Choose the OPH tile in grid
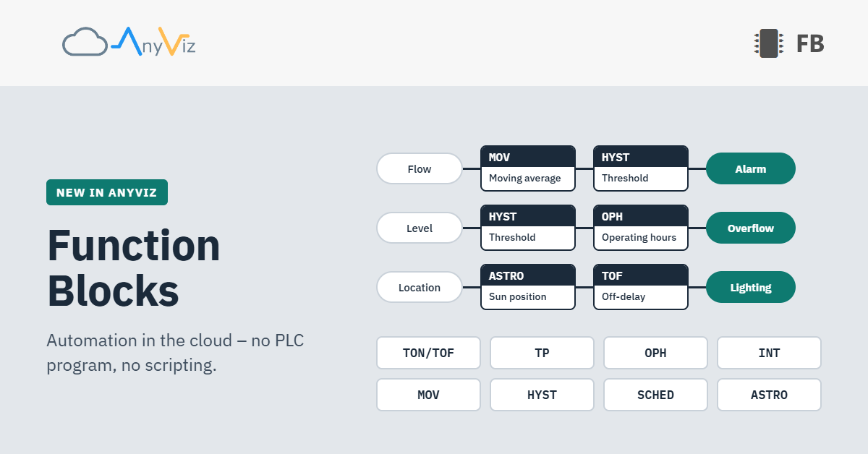868x454 pixels. pyautogui.click(x=655, y=353)
